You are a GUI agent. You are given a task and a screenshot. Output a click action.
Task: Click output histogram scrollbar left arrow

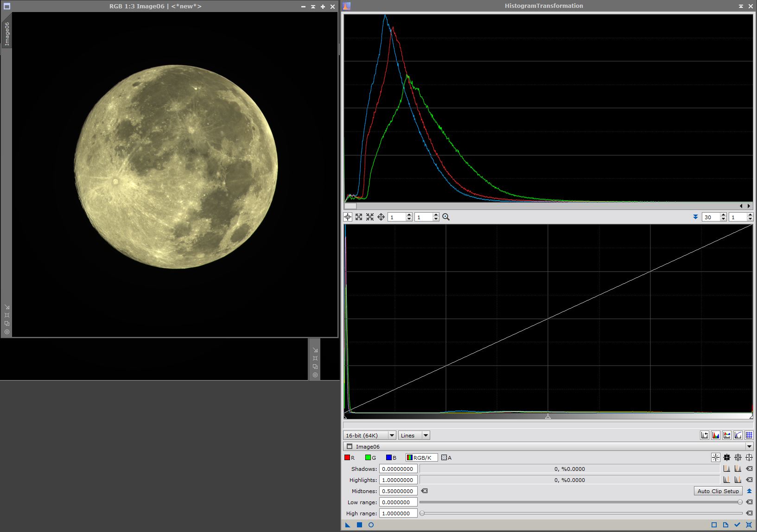pos(741,206)
